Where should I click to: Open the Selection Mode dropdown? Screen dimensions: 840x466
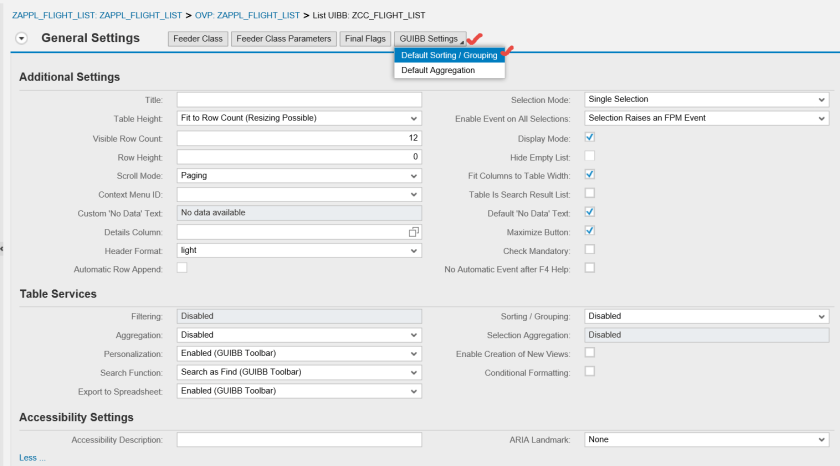pos(706,100)
